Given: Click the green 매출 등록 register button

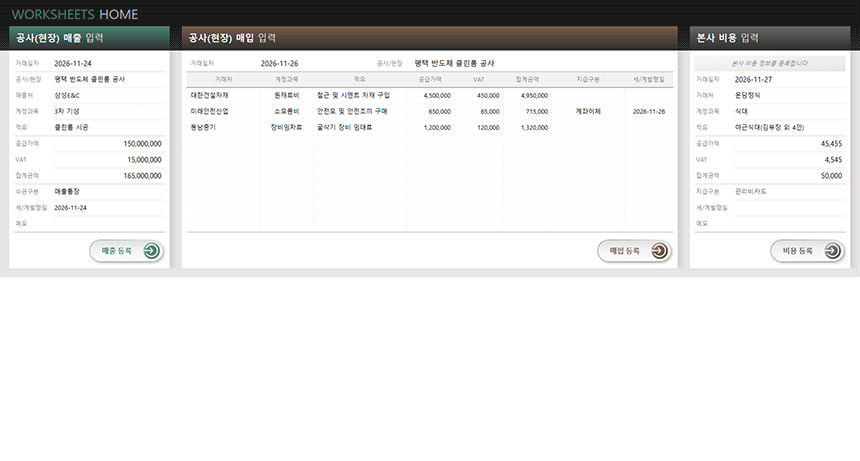Looking at the screenshot, I should click(126, 251).
